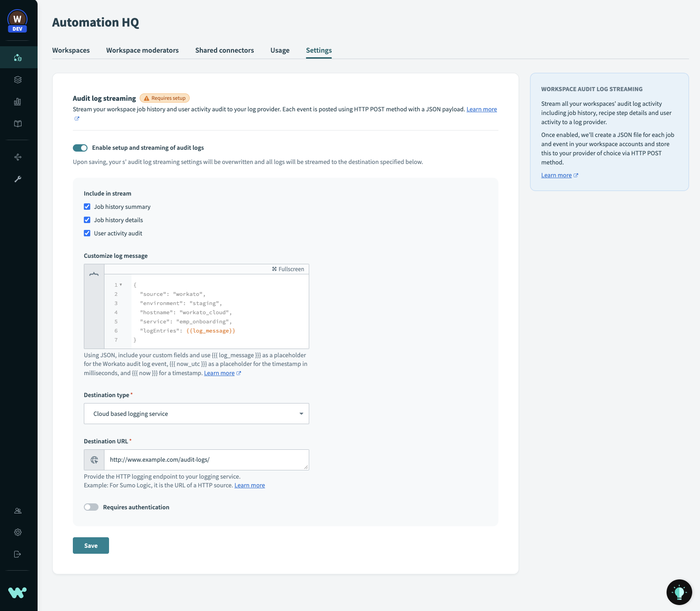
Task: Switch to the Workspaces tab
Action: click(71, 50)
